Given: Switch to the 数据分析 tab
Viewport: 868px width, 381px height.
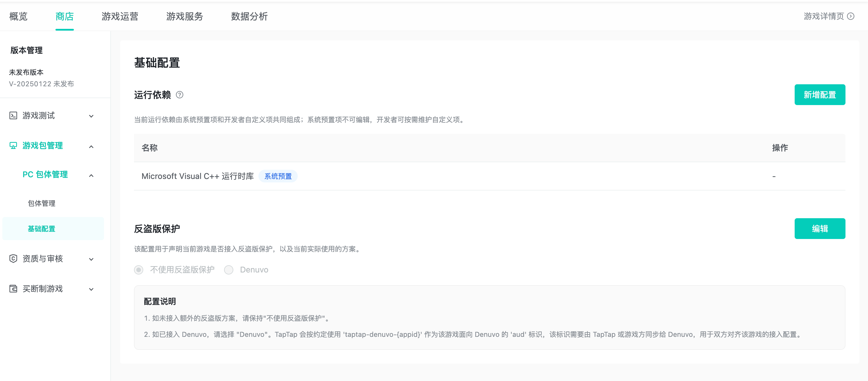Looking at the screenshot, I should point(249,16).
